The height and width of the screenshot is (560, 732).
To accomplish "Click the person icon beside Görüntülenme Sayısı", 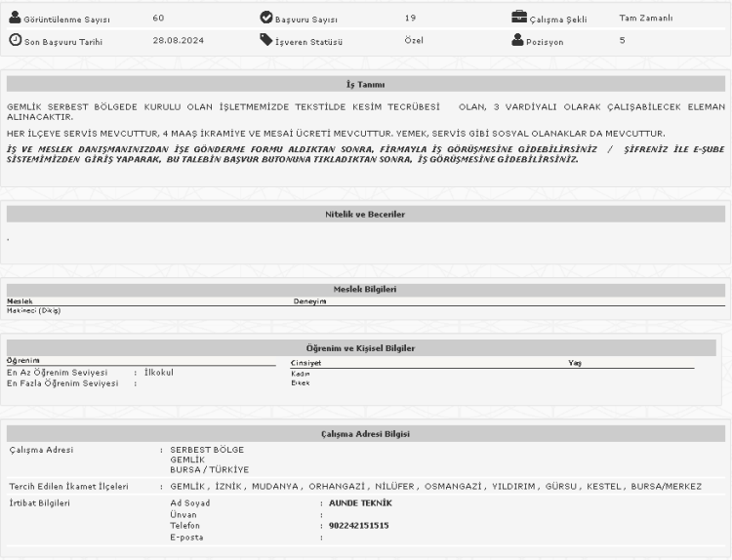I will pyautogui.click(x=14, y=18).
